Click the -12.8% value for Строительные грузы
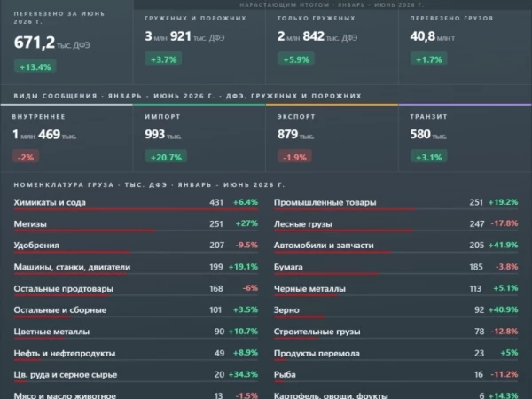 pos(505,331)
